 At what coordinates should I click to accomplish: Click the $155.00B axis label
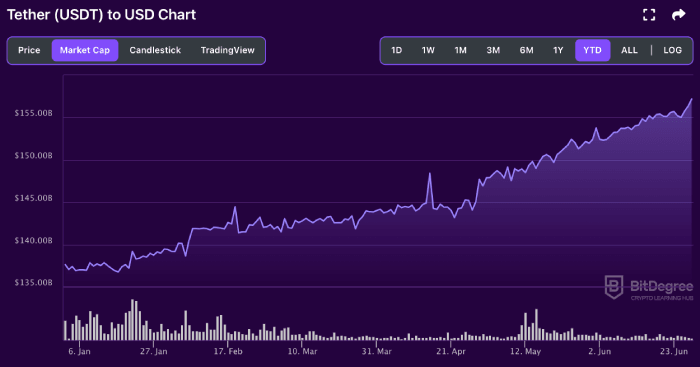[x=33, y=113]
